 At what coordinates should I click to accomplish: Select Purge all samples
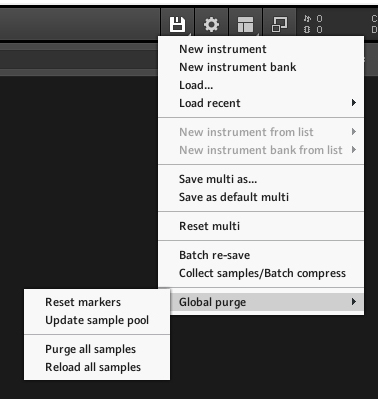coord(97,349)
